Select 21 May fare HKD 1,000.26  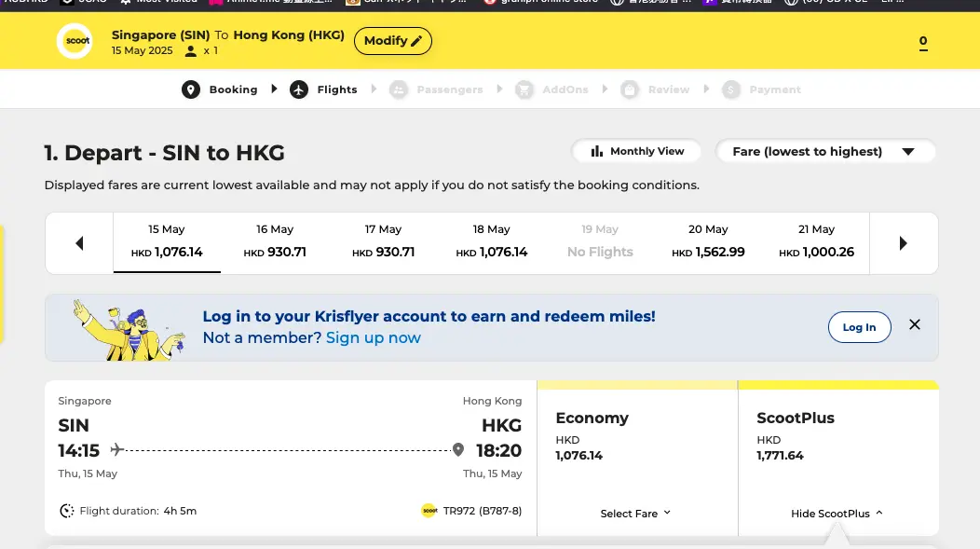click(816, 242)
